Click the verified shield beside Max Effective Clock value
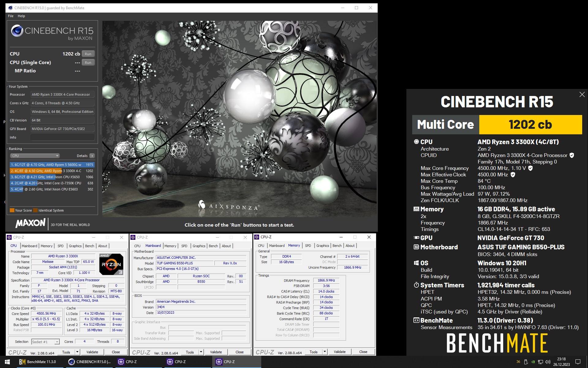 tap(513, 174)
